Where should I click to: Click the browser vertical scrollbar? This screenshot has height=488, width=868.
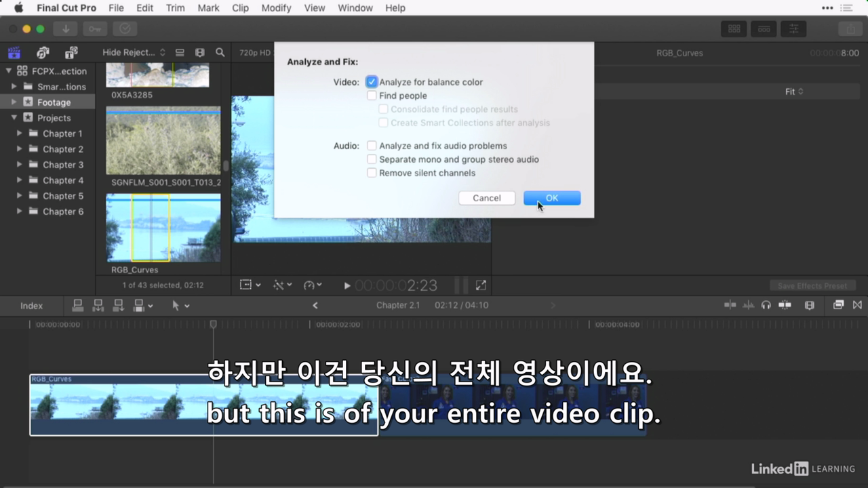click(226, 166)
